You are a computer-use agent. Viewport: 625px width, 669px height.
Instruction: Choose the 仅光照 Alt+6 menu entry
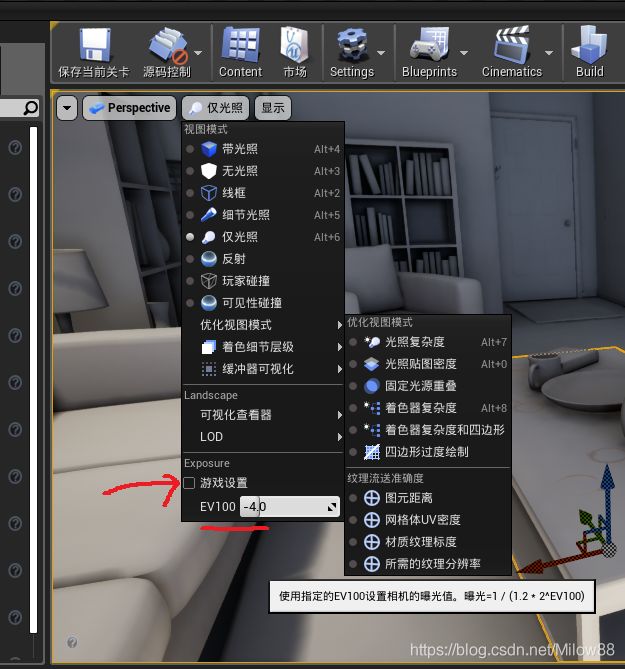263,237
